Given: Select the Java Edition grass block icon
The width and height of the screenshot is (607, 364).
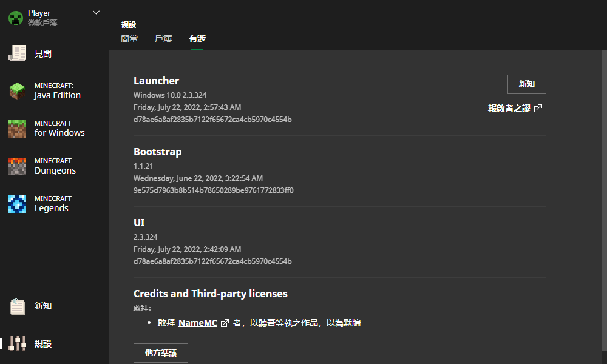Looking at the screenshot, I should tap(18, 91).
